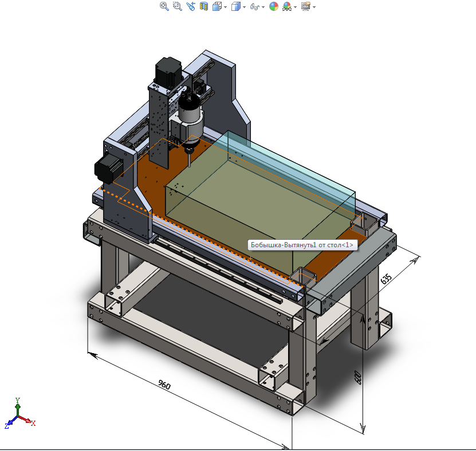This screenshot has height=451, width=476.
Task: Click the View Settings monitor icon
Action: 306,6
